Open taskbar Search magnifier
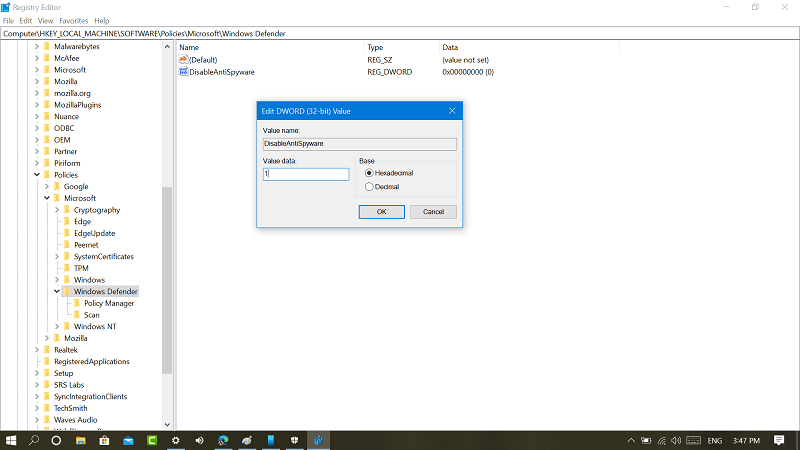800x450 pixels. point(34,440)
